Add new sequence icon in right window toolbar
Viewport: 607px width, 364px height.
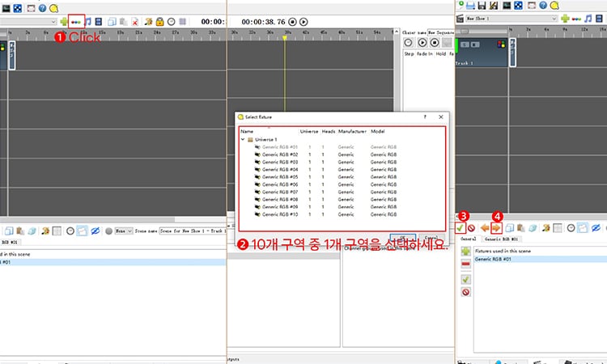point(576,19)
